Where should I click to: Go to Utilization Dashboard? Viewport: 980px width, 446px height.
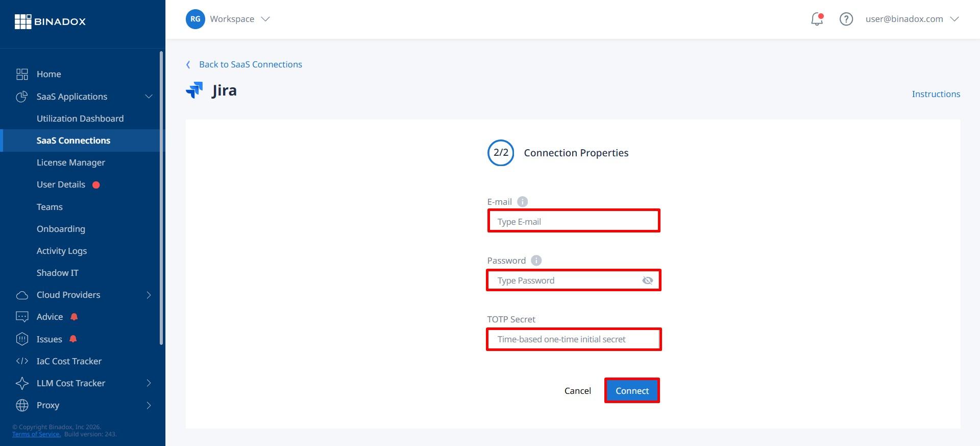tap(80, 119)
